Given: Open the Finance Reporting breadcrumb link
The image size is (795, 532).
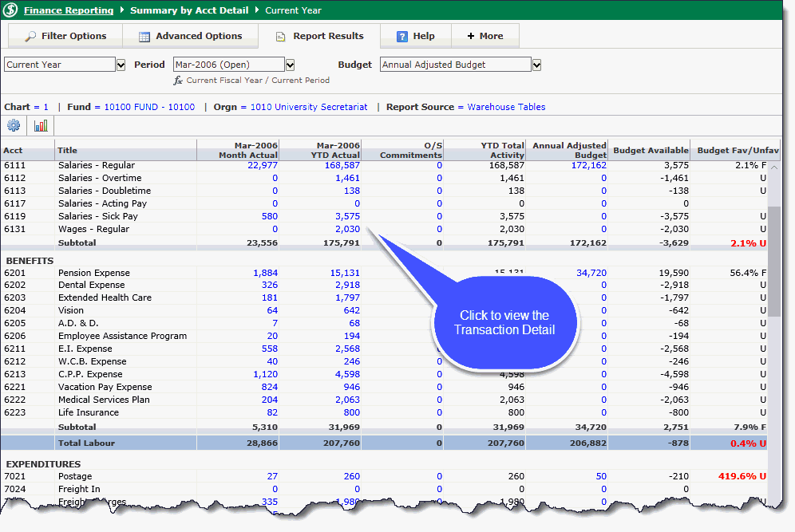Looking at the screenshot, I should (x=69, y=10).
